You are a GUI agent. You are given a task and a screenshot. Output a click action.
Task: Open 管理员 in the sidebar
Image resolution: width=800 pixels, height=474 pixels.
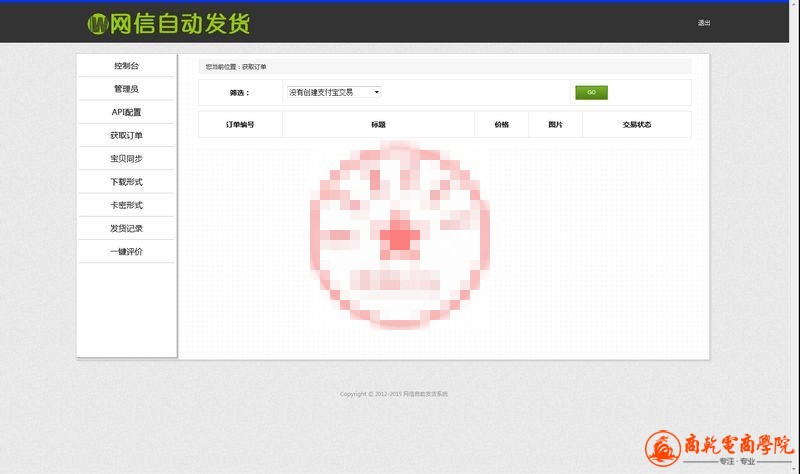127,89
